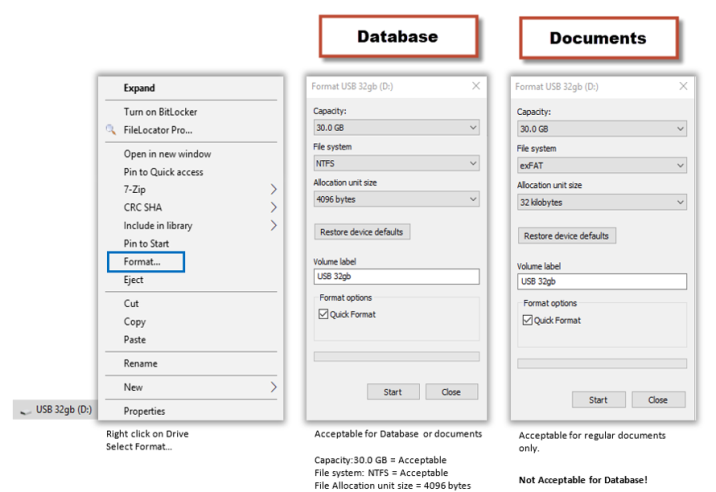
Task: Open the NTFS File system dropdown
Action: coord(396,162)
